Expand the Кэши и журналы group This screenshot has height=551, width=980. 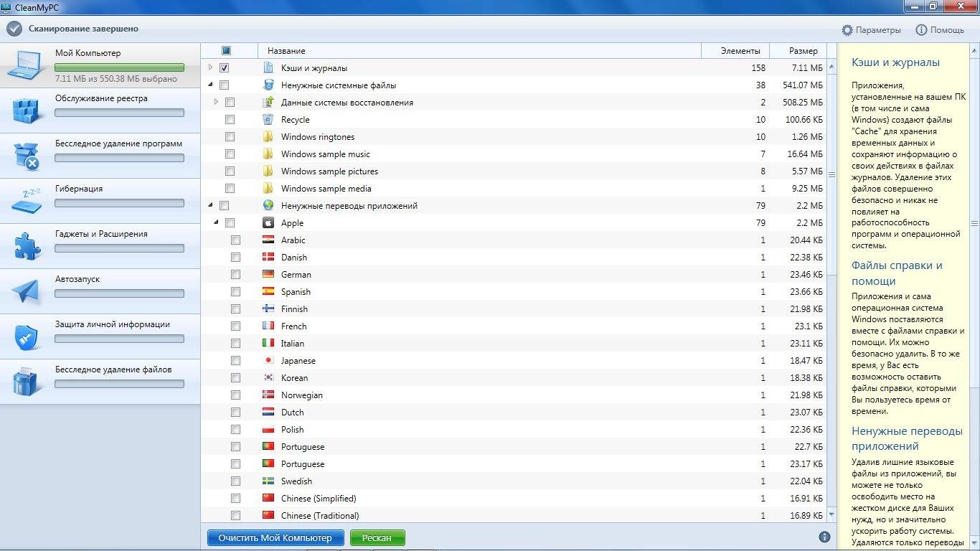coord(210,68)
